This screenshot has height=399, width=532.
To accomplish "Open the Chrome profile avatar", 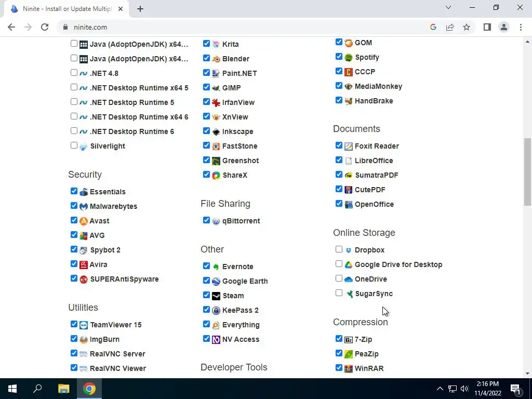I will pyautogui.click(x=504, y=27).
